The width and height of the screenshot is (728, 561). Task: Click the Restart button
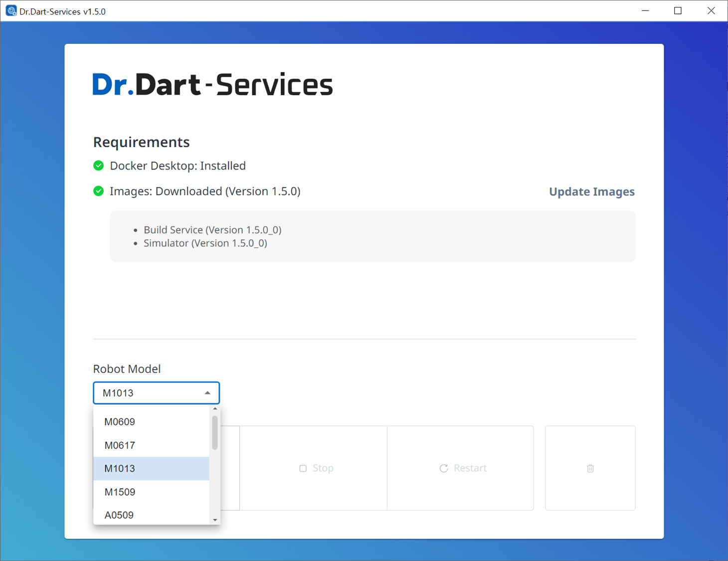[x=460, y=468]
